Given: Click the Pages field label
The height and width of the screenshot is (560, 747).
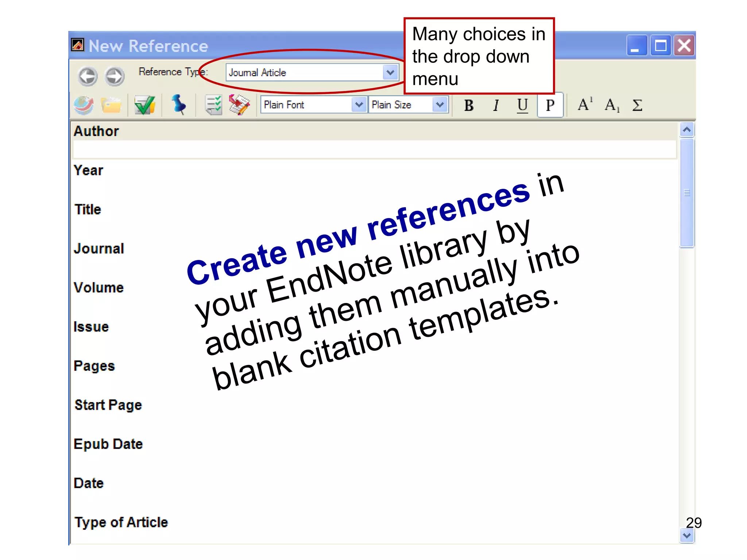Looking at the screenshot, I should 94,366.
